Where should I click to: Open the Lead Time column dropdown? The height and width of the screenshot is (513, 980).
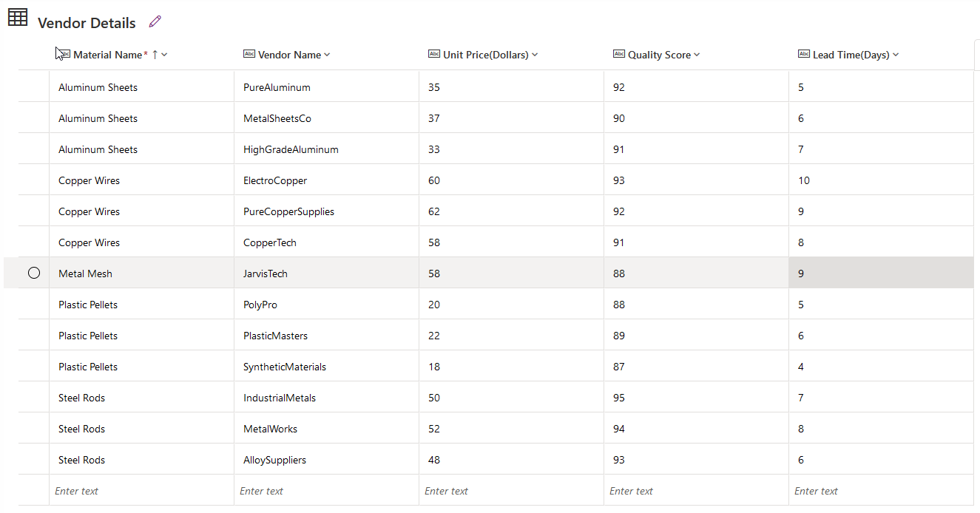[x=895, y=54]
